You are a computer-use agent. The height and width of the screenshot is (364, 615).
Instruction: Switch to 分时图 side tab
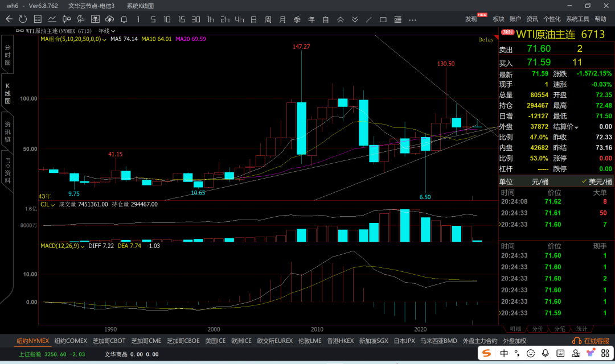tap(7, 55)
